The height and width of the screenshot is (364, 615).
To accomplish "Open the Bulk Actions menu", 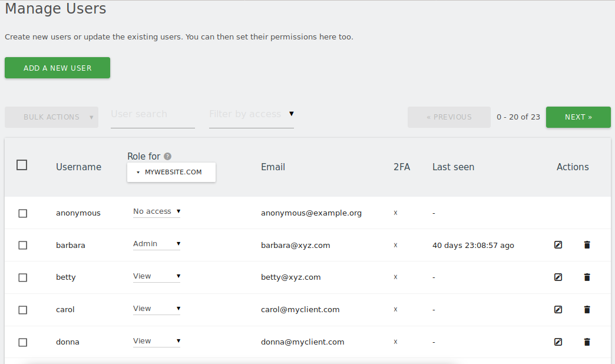I will pos(51,117).
